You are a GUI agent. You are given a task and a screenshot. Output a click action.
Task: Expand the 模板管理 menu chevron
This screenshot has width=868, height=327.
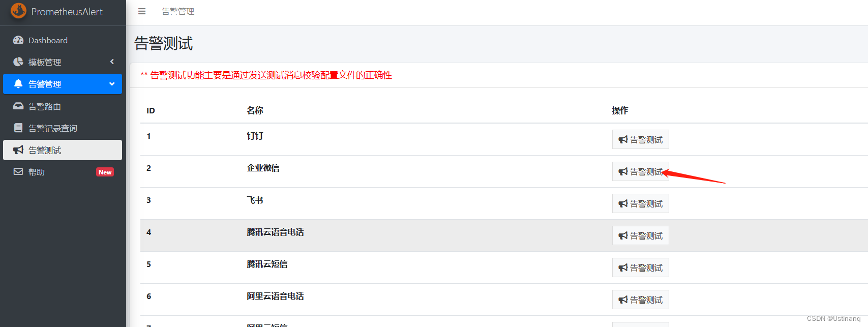click(112, 62)
